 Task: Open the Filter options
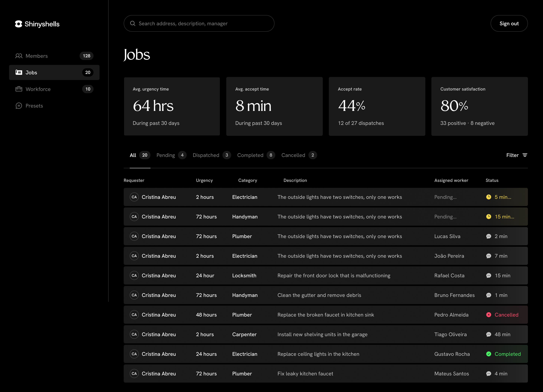(517, 155)
